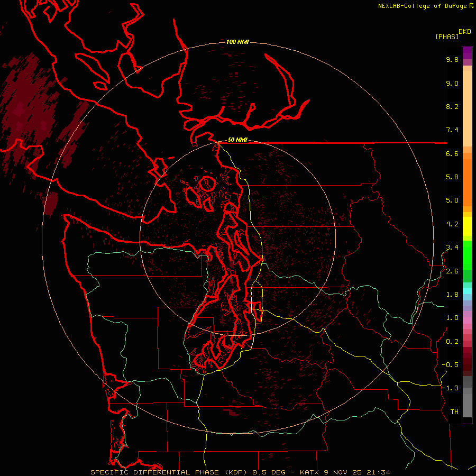Click the 4.2 scale value

(452, 224)
